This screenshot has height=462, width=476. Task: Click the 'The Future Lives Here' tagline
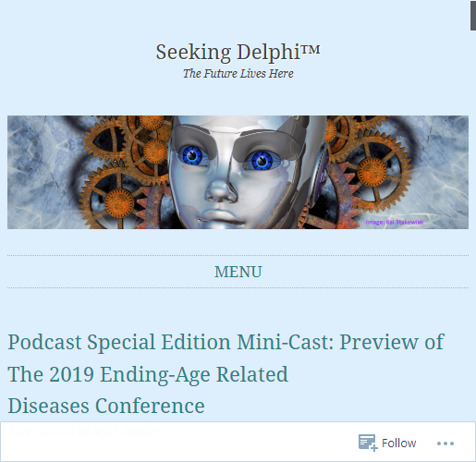click(238, 74)
